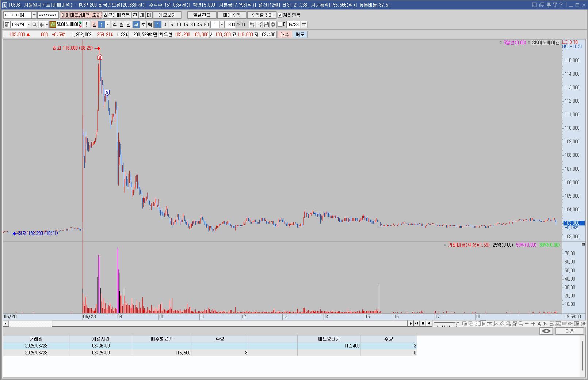Click the play button in chart replay controls
This screenshot has width=588, height=380.
[x=411, y=323]
